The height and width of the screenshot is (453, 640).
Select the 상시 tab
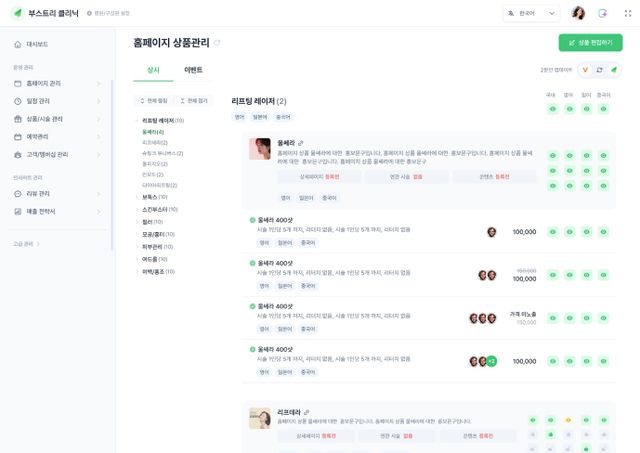click(153, 70)
